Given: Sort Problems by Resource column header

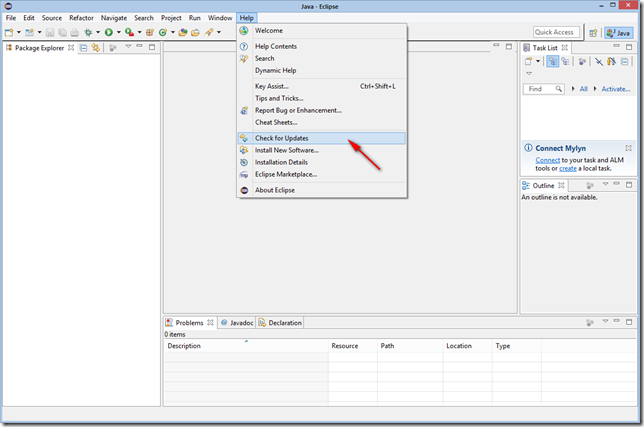Looking at the screenshot, I should (x=352, y=346).
